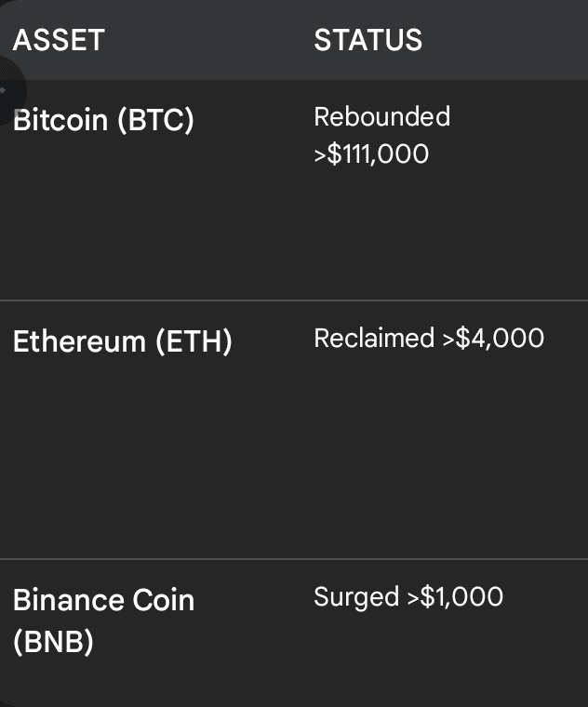Click the word Reclaimed in Ethereum status
The height and width of the screenshot is (707, 588).
click(x=374, y=338)
